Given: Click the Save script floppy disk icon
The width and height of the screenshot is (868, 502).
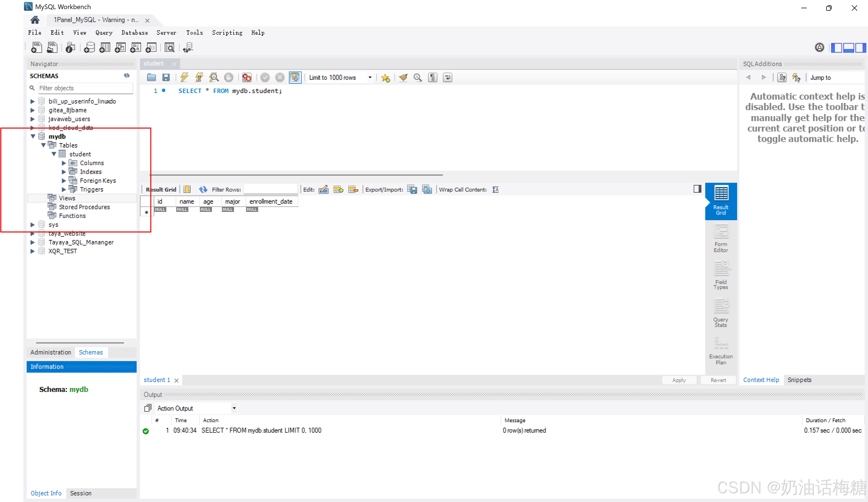Looking at the screenshot, I should (166, 78).
